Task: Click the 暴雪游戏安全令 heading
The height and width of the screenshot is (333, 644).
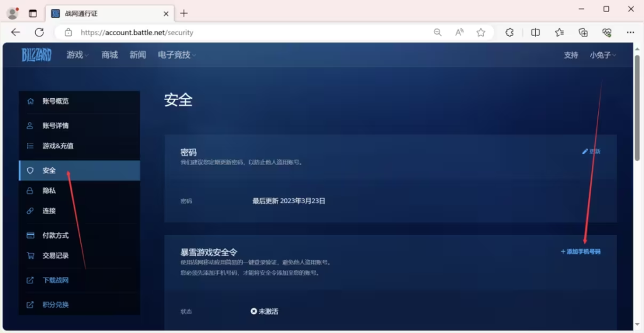Action: [209, 252]
